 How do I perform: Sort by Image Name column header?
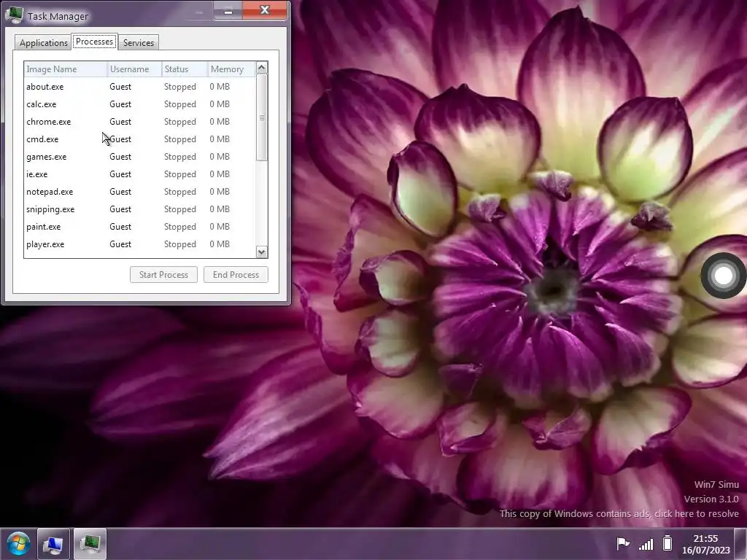[66, 69]
